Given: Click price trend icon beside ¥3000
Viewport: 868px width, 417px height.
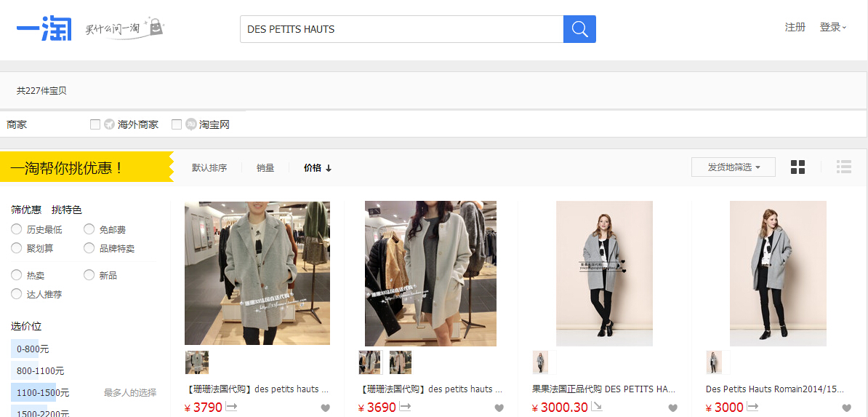Looking at the screenshot, I should pos(753,407).
